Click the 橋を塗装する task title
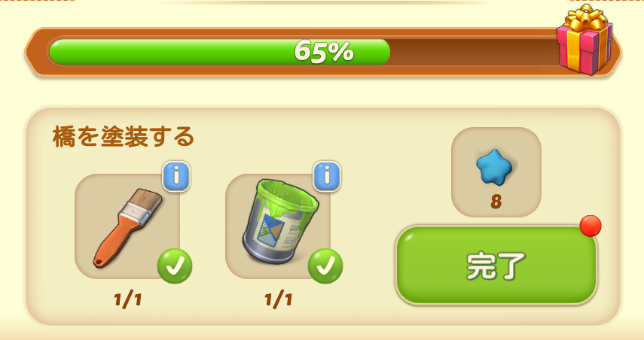 point(124,137)
